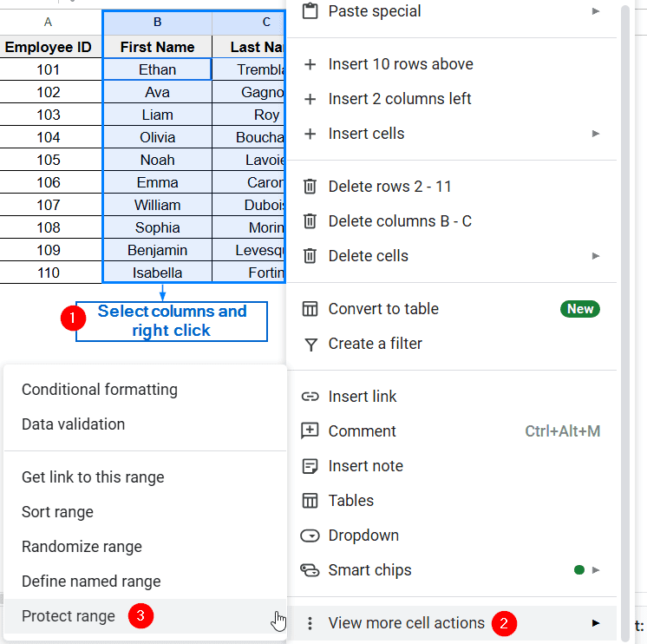Image resolution: width=647 pixels, height=644 pixels.
Task: Click the cell containing William
Action: point(157,205)
